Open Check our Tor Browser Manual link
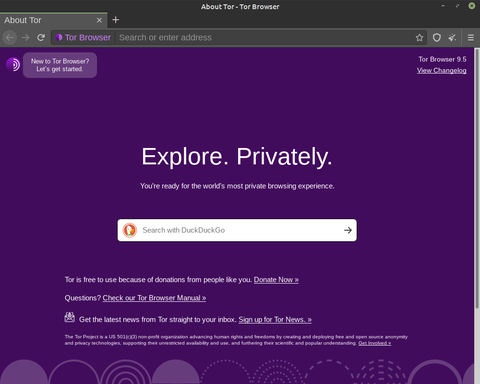Viewport: 480px width, 384px height. coord(154,298)
